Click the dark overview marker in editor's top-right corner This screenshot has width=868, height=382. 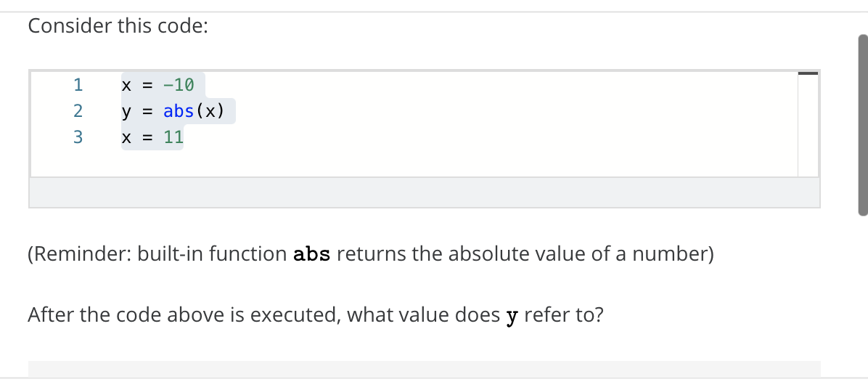click(808, 73)
